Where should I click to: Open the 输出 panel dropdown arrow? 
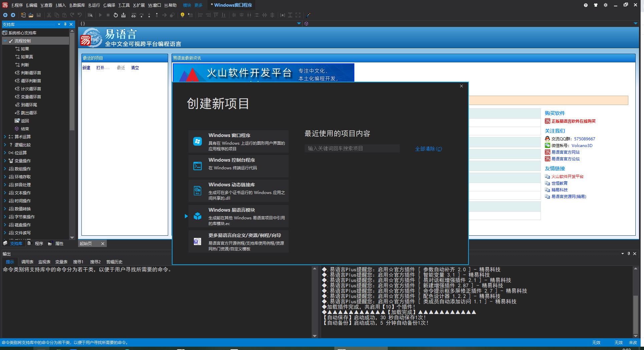(623, 254)
